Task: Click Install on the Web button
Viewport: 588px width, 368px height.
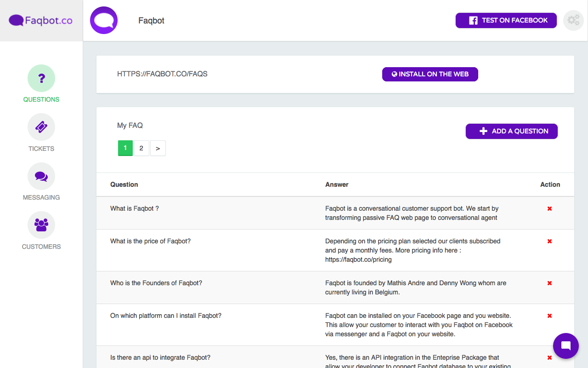Action: coord(430,74)
